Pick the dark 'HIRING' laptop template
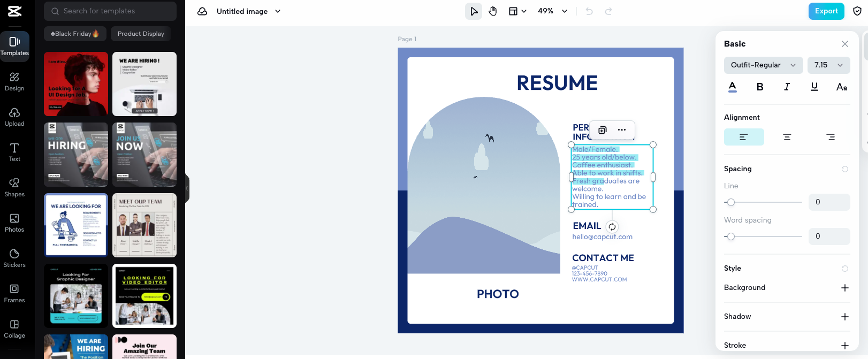This screenshot has width=868, height=359. coord(76,155)
